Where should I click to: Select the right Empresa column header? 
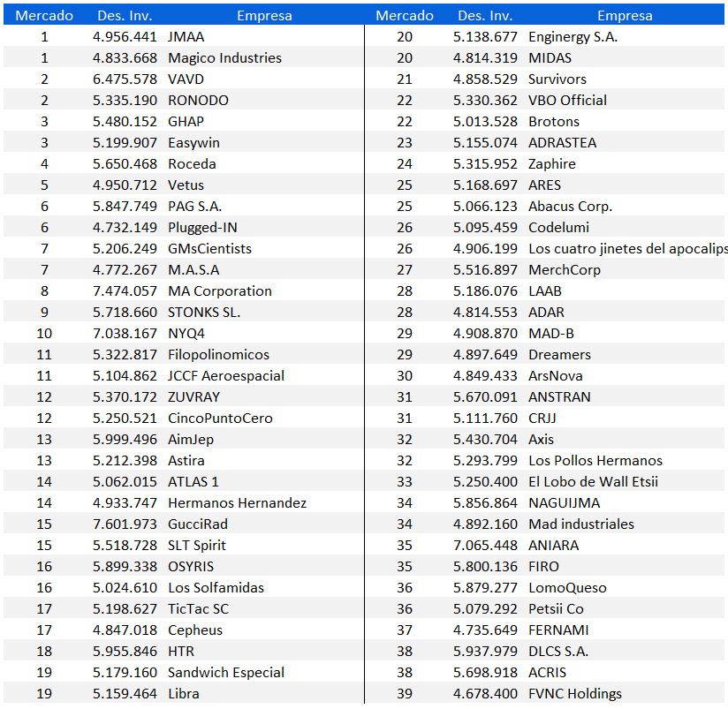625,16
